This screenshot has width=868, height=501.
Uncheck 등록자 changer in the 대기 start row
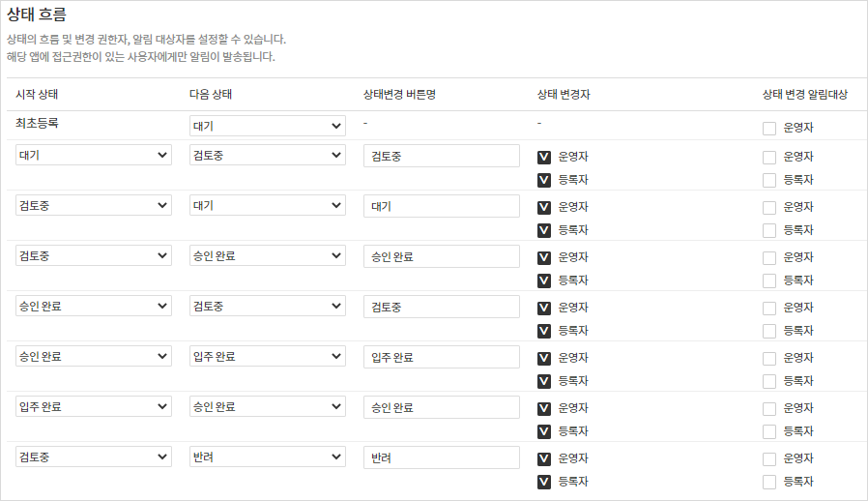tap(544, 180)
